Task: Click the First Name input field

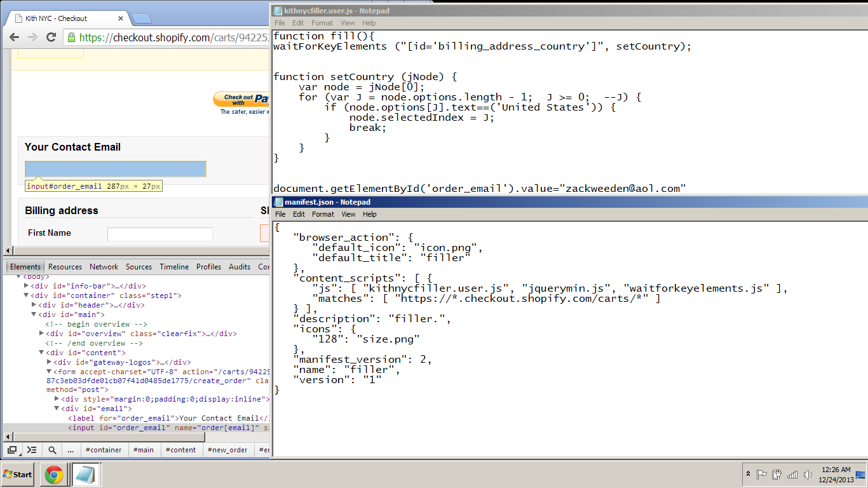Action: tap(160, 234)
